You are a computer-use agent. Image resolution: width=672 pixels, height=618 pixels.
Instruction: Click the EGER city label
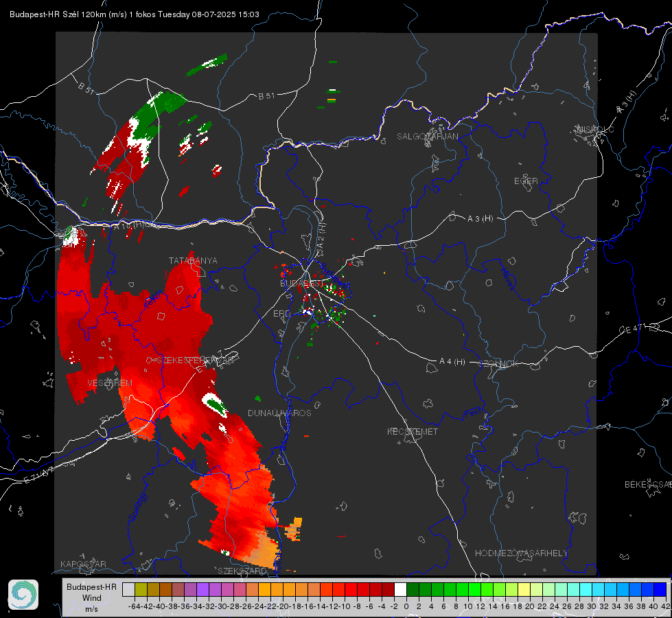tap(526, 181)
